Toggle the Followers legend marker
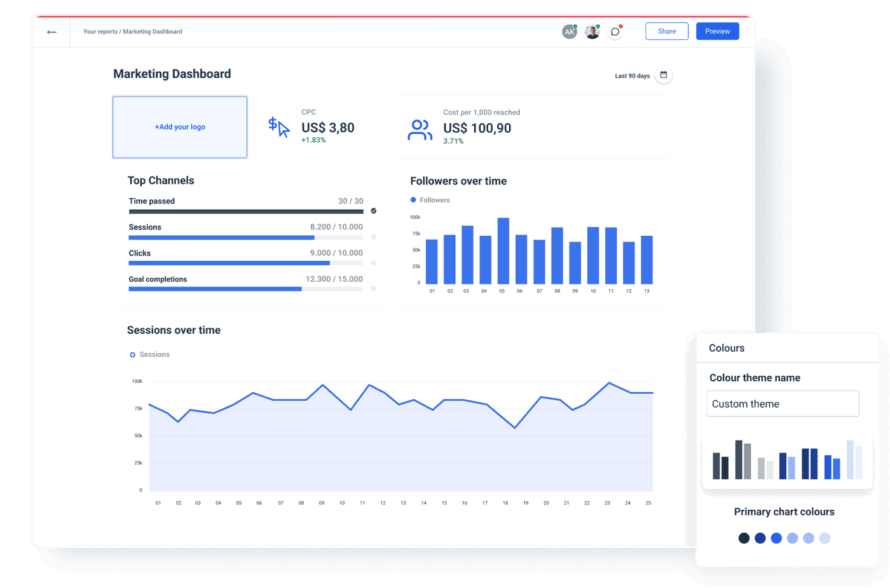The width and height of the screenshot is (890, 588). [x=414, y=200]
